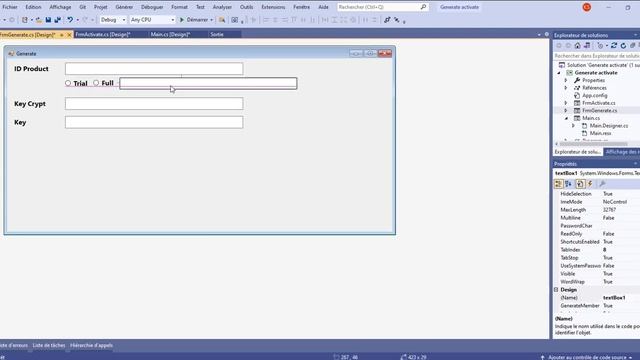Click the Open File folder icon
Image resolution: width=640 pixels, height=360 pixels.
tap(39, 20)
